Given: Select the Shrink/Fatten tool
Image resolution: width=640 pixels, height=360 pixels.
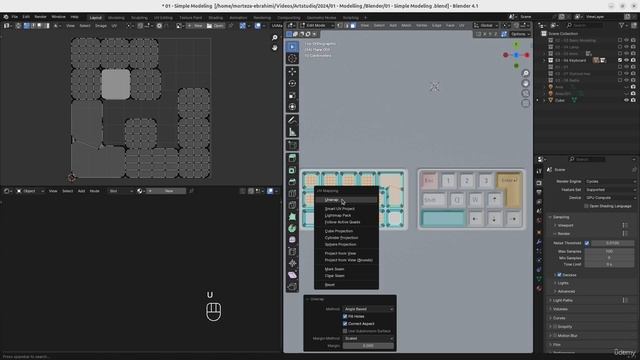Looking at the screenshot, I should (x=292, y=264).
